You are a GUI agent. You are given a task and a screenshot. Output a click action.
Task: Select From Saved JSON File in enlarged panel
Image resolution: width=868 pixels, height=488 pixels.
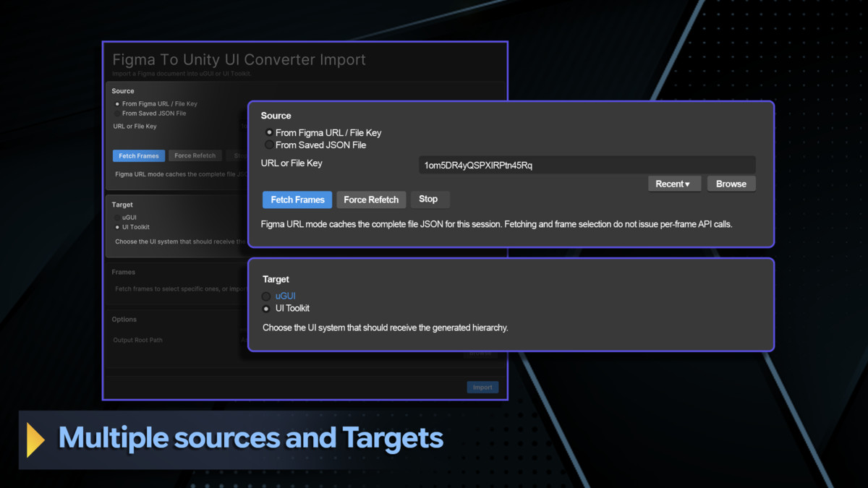[269, 145]
